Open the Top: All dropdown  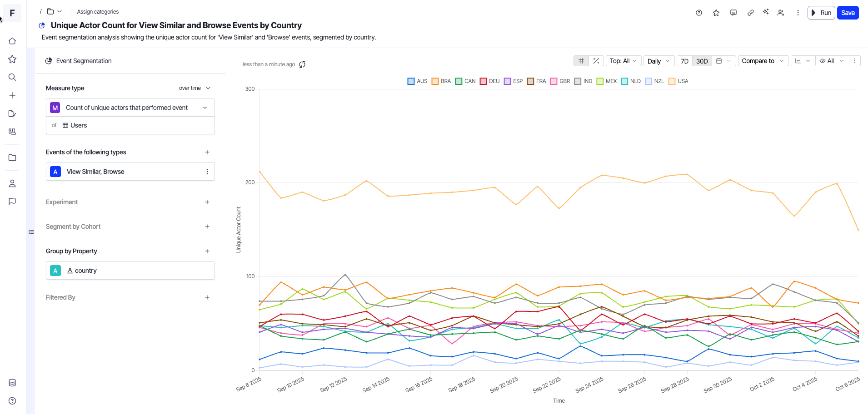pos(623,61)
